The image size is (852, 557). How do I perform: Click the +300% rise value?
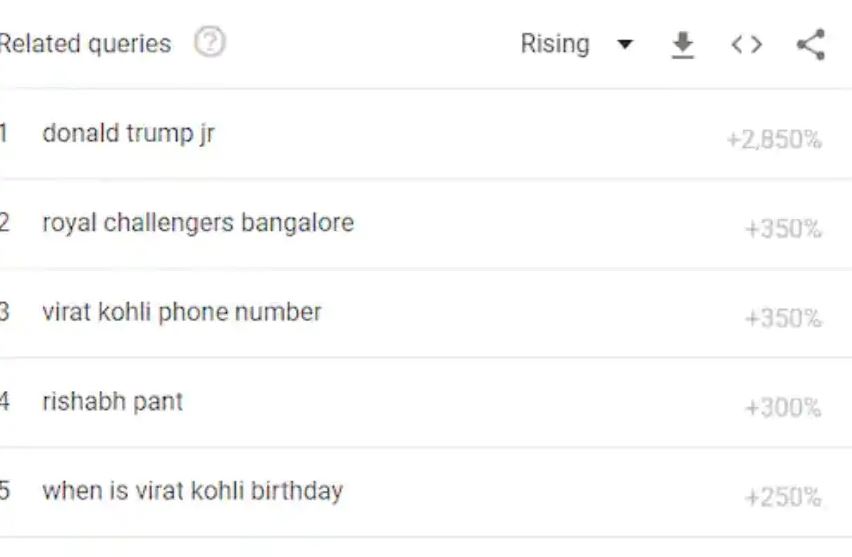point(782,408)
